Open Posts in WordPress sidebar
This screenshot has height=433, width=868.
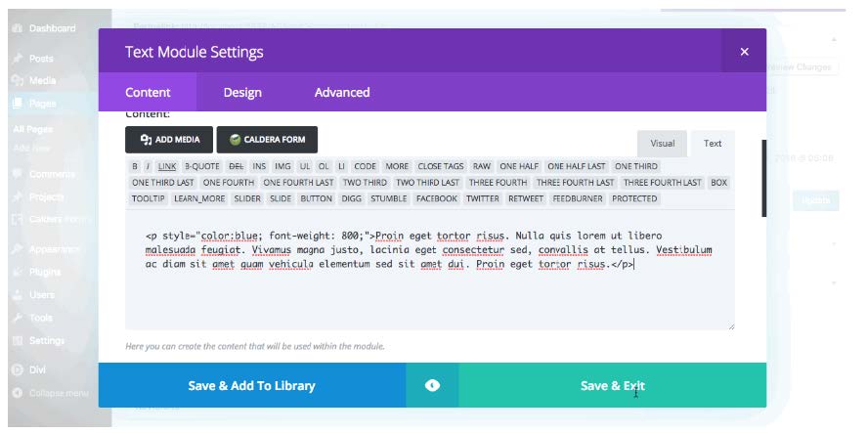click(40, 58)
